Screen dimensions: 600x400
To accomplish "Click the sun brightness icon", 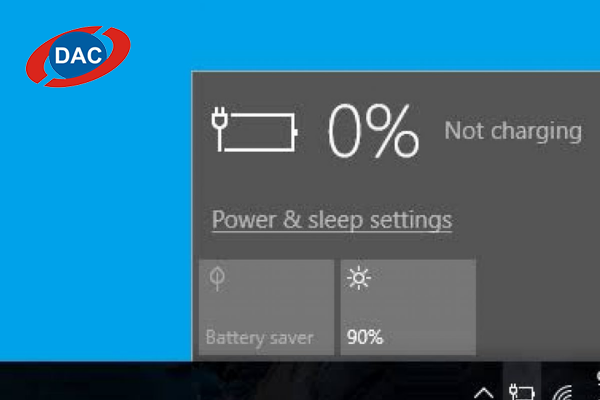I will tap(359, 278).
